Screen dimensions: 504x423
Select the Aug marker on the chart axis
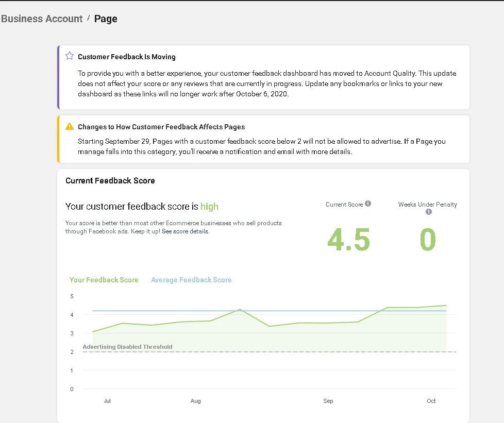pyautogui.click(x=195, y=401)
